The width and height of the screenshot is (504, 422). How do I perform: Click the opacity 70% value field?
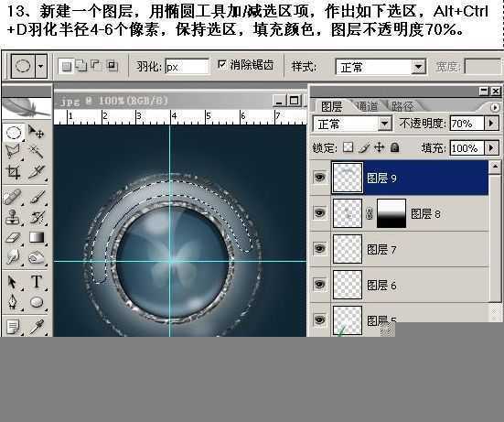pyautogui.click(x=466, y=124)
